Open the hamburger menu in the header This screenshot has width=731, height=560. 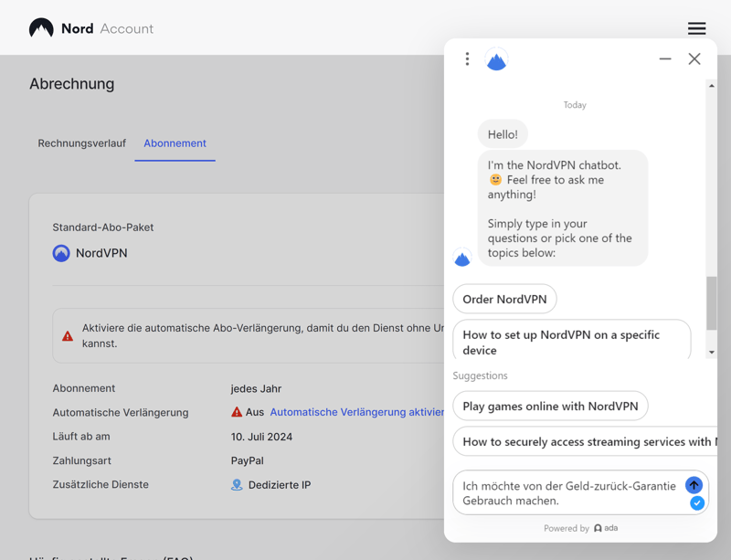(x=696, y=28)
